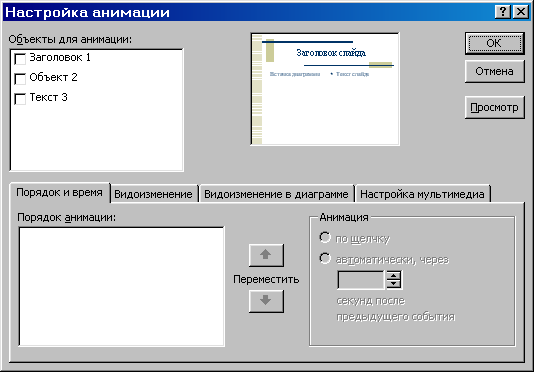Enable animation for Объект 2
This screenshot has height=372, width=534.
(x=20, y=78)
